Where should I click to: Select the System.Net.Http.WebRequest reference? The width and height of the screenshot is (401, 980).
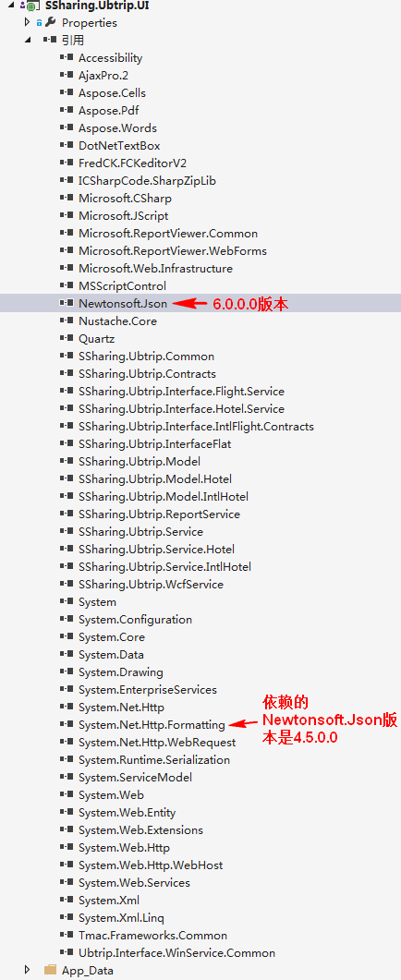(157, 743)
